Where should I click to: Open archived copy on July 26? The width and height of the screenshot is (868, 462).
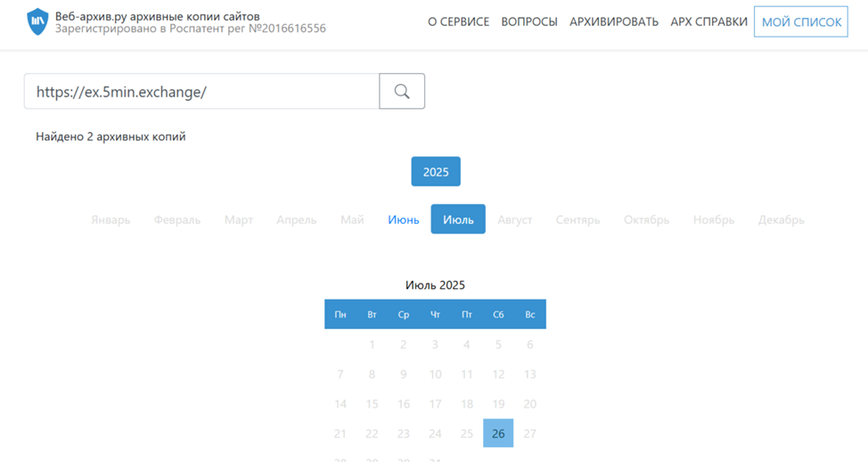(498, 433)
